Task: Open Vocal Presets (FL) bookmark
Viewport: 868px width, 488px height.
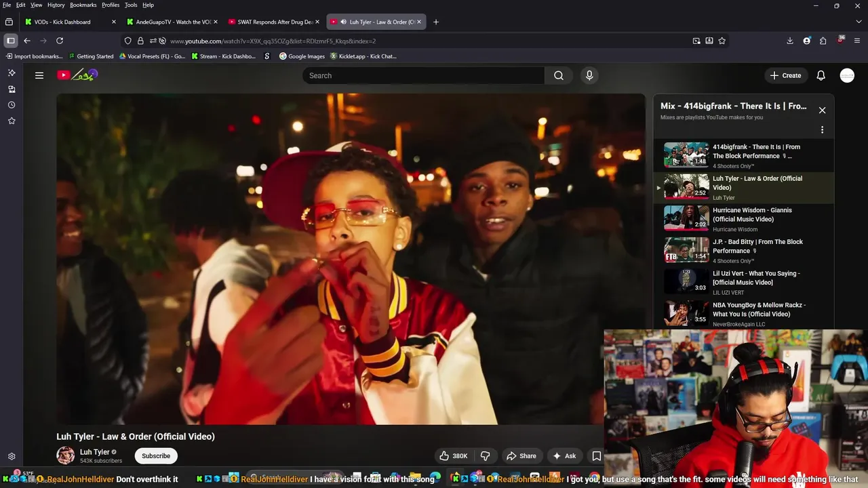Action: (153, 56)
